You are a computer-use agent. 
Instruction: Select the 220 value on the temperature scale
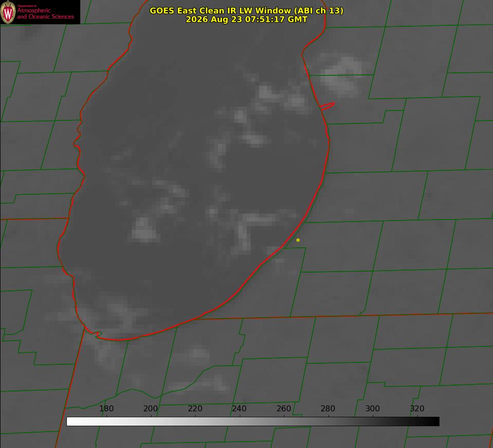pyautogui.click(x=195, y=408)
